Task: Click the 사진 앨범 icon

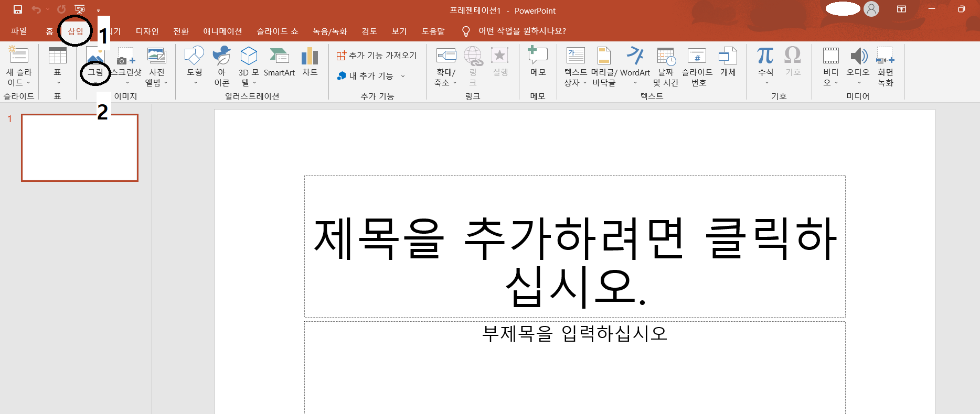Action: tap(157, 56)
